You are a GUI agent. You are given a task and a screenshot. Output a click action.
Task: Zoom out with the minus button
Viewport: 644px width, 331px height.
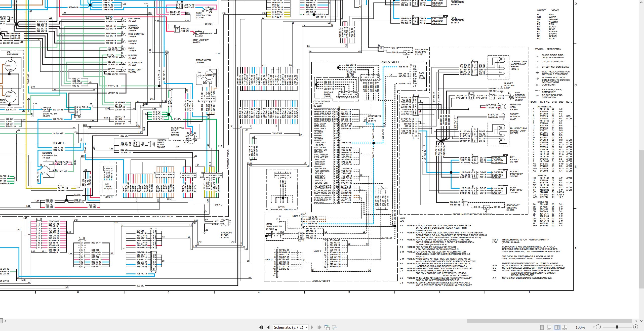tap(598, 327)
